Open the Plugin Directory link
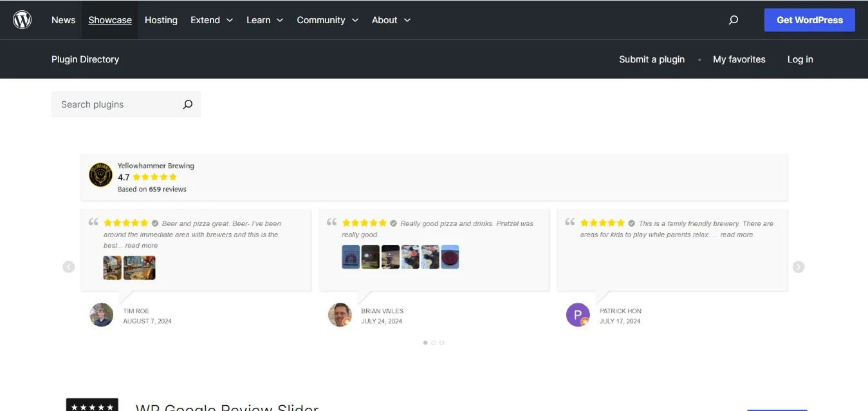The width and height of the screenshot is (868, 411). click(x=85, y=59)
